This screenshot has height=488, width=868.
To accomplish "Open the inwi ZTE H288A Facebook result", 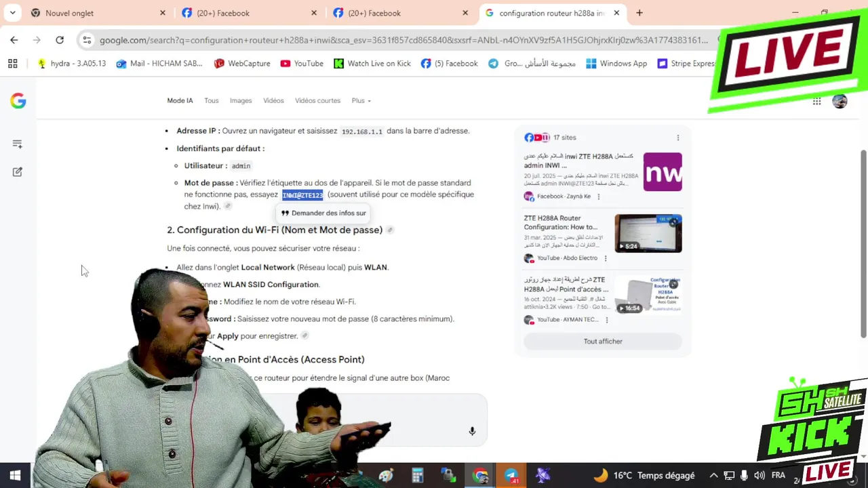I will tap(578, 160).
